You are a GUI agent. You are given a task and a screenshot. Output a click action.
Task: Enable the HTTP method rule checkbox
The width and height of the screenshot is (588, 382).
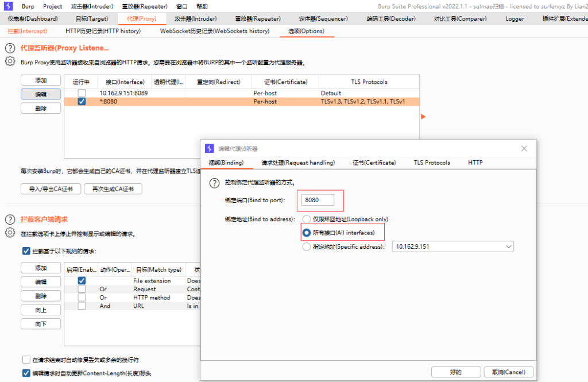82,298
